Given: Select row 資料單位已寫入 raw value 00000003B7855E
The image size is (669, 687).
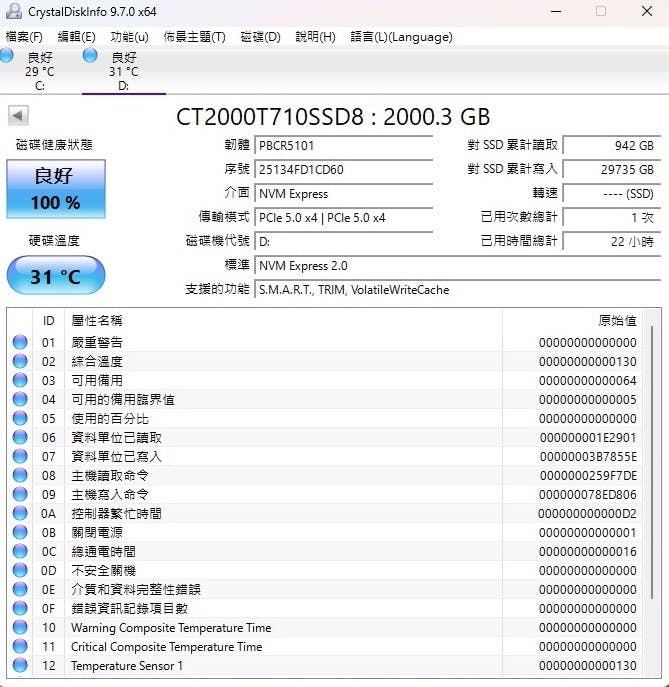Looking at the screenshot, I should (588, 457).
